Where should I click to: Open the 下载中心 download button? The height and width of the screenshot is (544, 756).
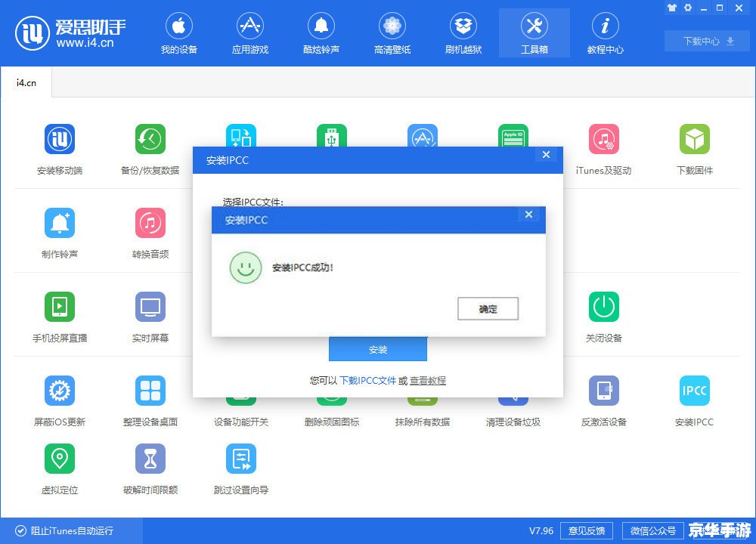pos(708,41)
